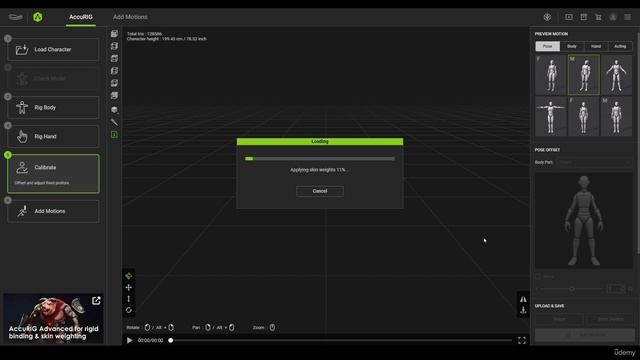The width and height of the screenshot is (640, 360).
Task: Click the 'Total tris' info text
Action: (x=144, y=34)
